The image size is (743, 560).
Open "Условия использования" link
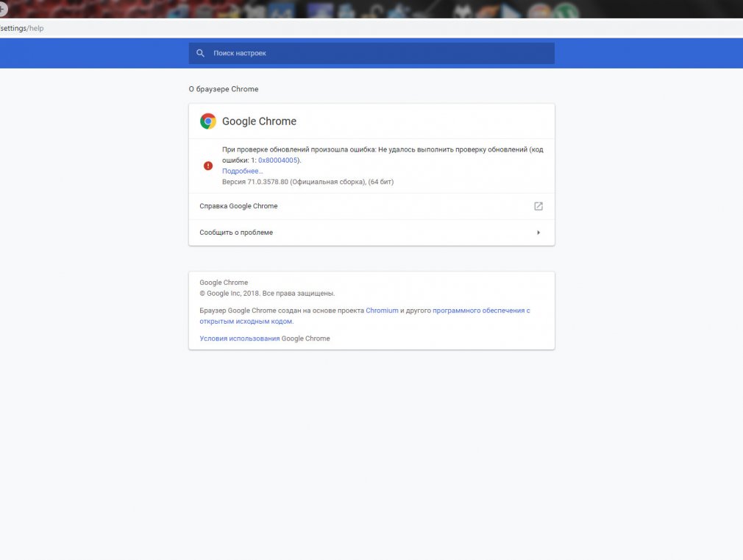[239, 339]
